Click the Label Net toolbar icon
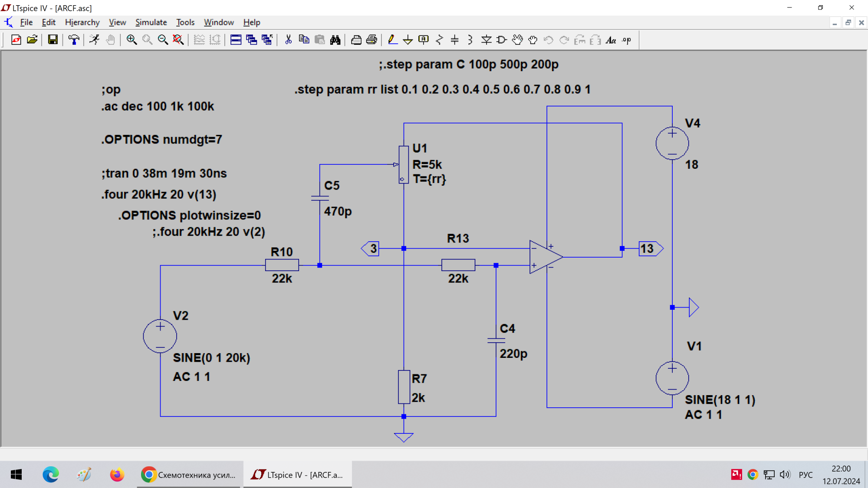Viewport: 868px width, 488px height. pyautogui.click(x=423, y=40)
